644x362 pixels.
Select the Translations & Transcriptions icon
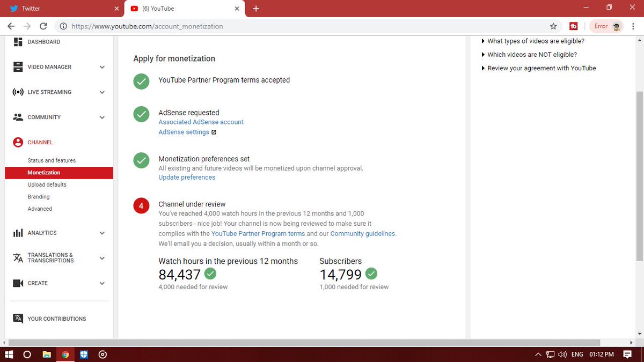click(18, 258)
